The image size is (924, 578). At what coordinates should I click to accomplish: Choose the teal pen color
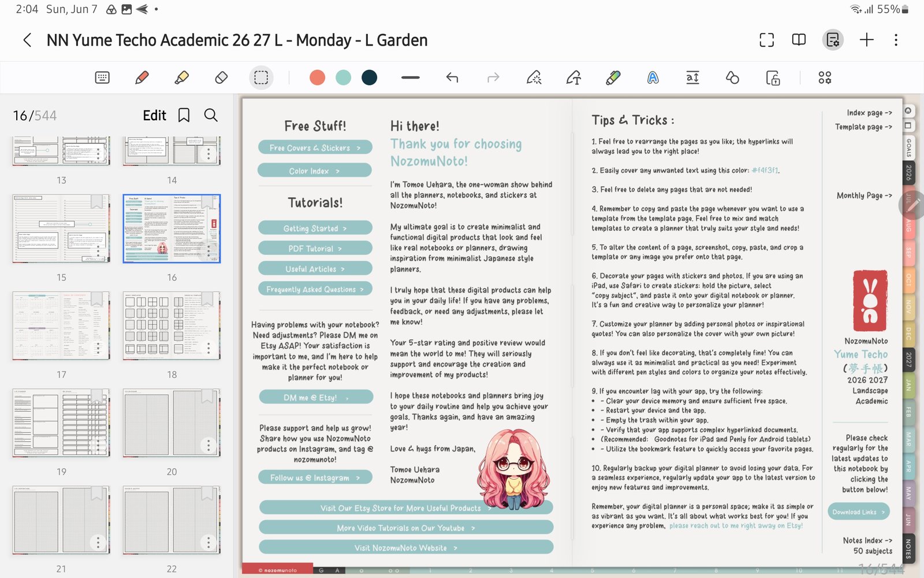tap(343, 77)
